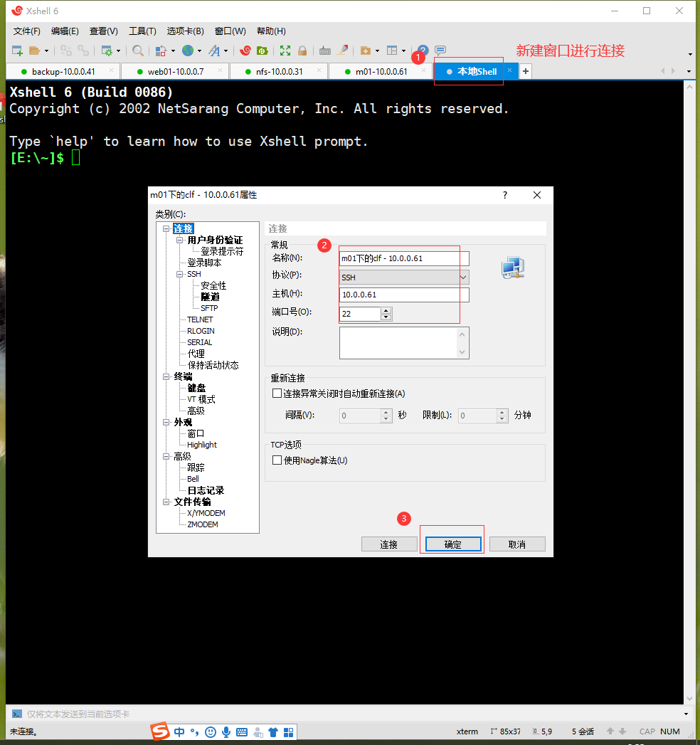This screenshot has width=700, height=745.
Task: Collapse the 文件传输 tree node
Action: 166,502
